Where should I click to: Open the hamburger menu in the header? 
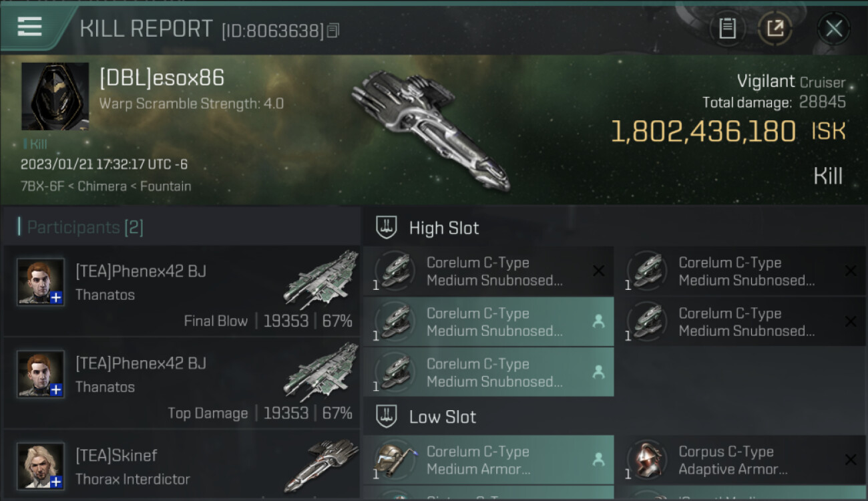(x=30, y=27)
